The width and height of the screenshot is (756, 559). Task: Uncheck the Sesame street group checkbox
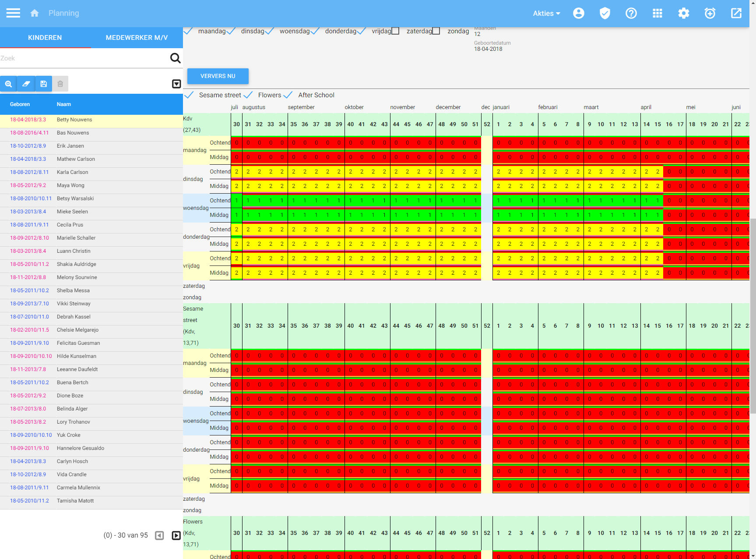point(189,95)
